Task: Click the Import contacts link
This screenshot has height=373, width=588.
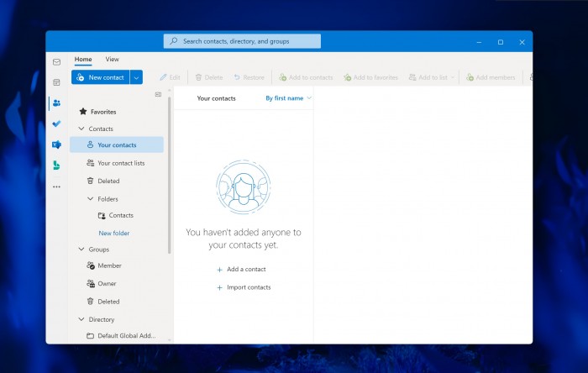Action: (249, 287)
